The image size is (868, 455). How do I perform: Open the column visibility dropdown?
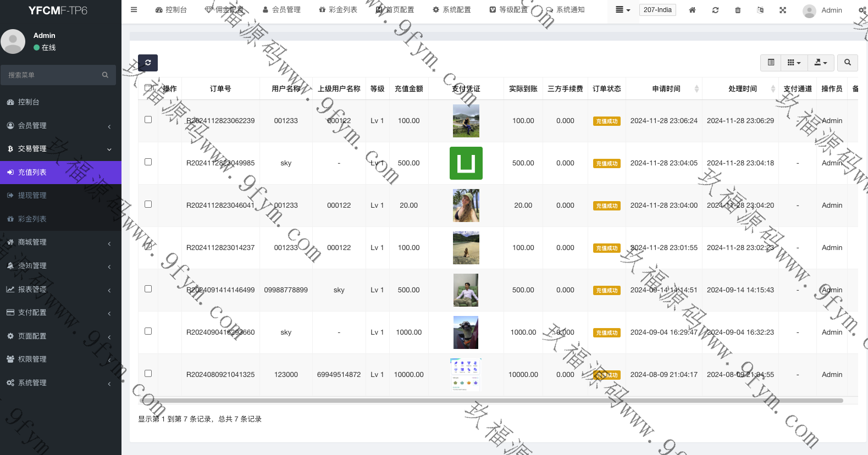(794, 63)
